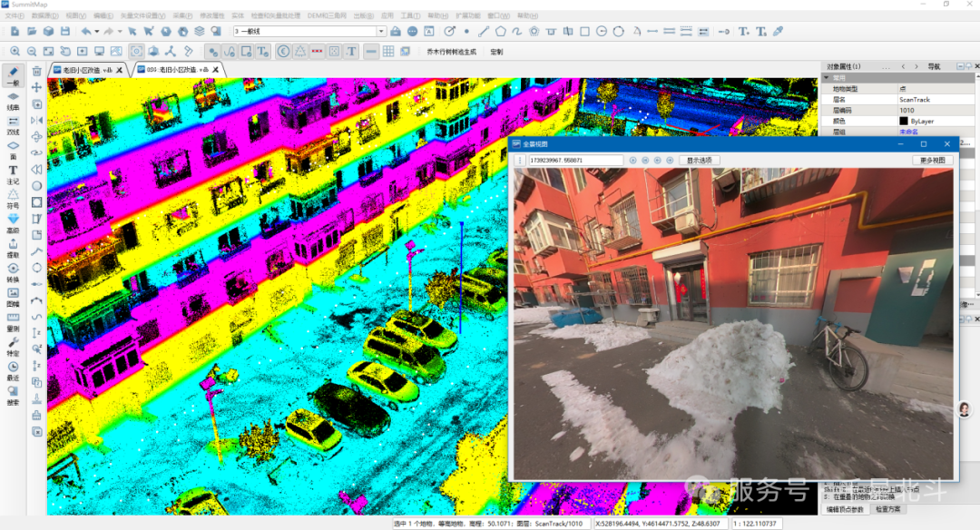Go to previous properties tab arrow

click(903, 66)
